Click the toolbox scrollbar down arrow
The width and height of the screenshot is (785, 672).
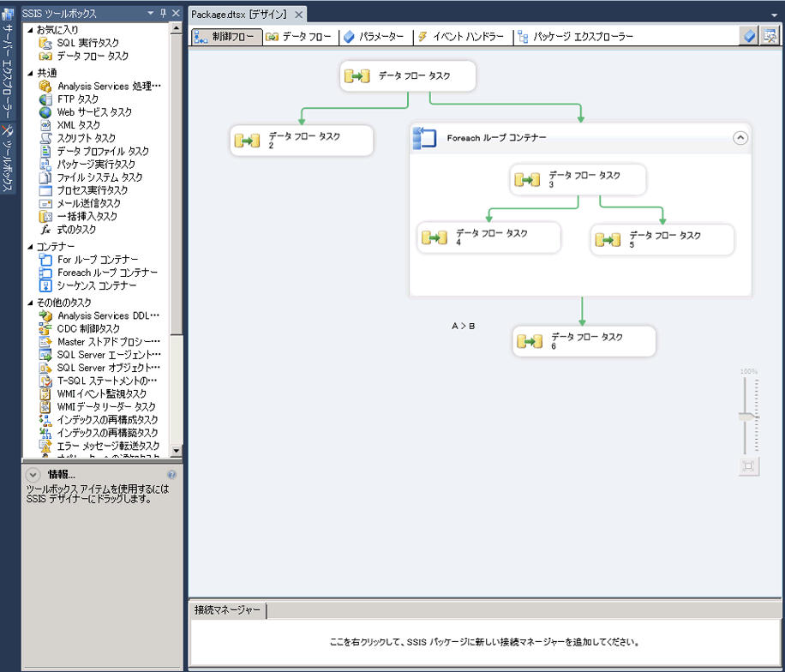177,450
